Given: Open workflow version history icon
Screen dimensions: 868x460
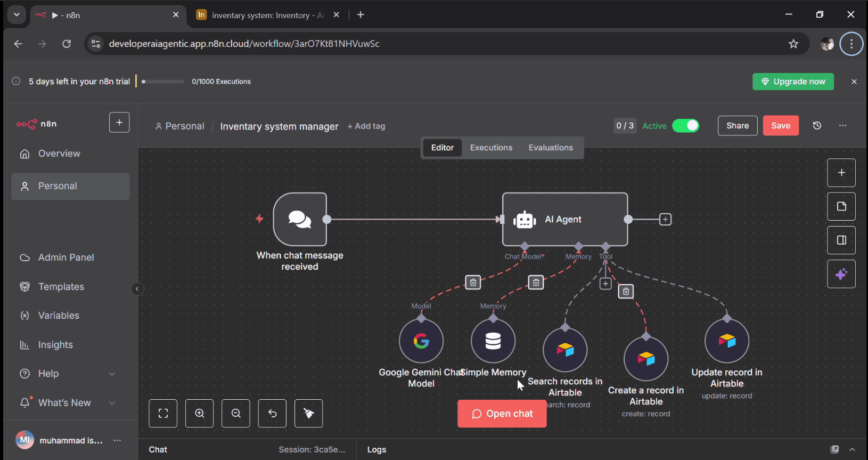Looking at the screenshot, I should click(x=817, y=126).
